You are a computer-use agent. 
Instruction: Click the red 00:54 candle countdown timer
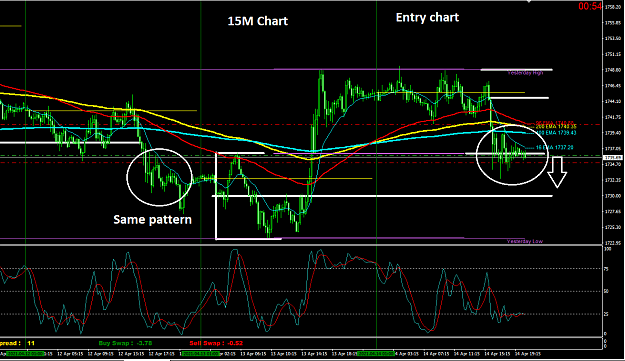point(590,6)
